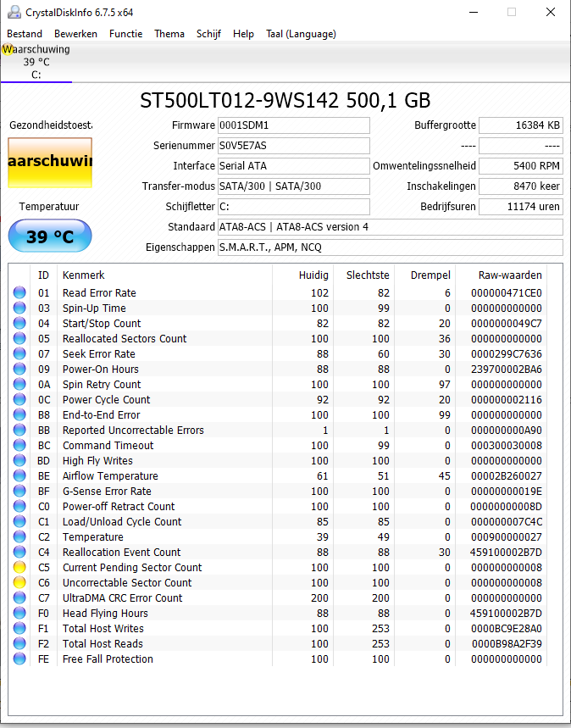Click the 39 °C temperature button
The height and width of the screenshot is (728, 571).
tap(50, 236)
